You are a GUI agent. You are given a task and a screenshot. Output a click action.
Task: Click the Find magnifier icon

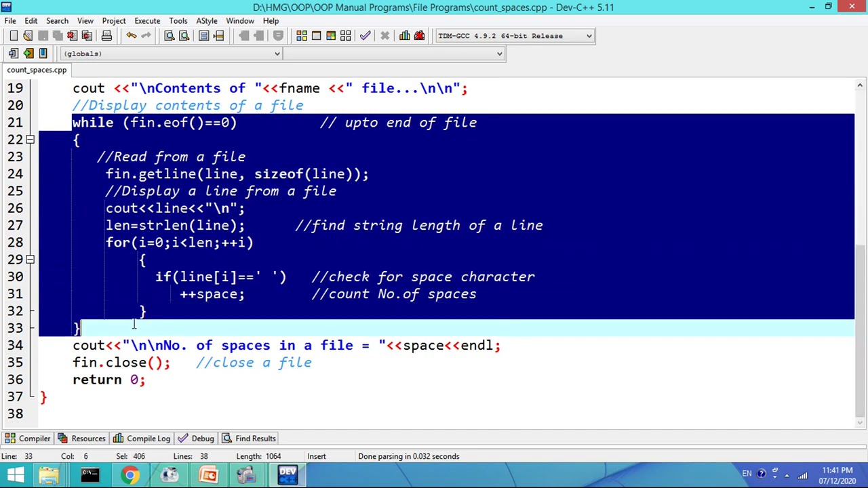click(x=170, y=36)
